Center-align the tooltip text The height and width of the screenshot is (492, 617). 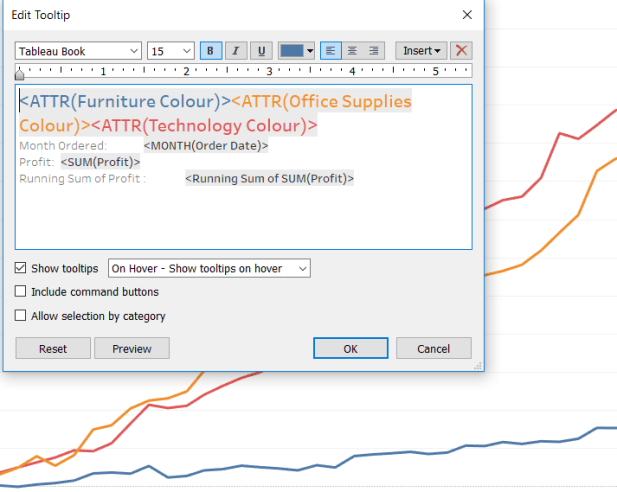pyautogui.click(x=352, y=51)
